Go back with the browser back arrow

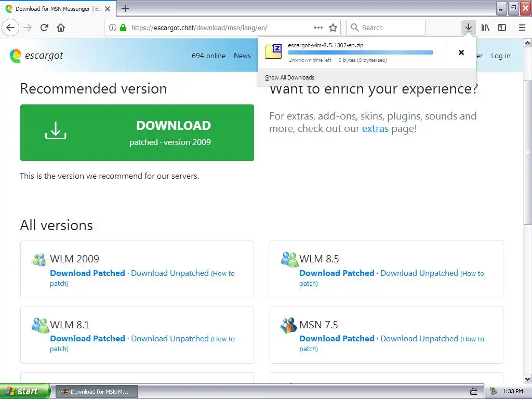click(10, 28)
